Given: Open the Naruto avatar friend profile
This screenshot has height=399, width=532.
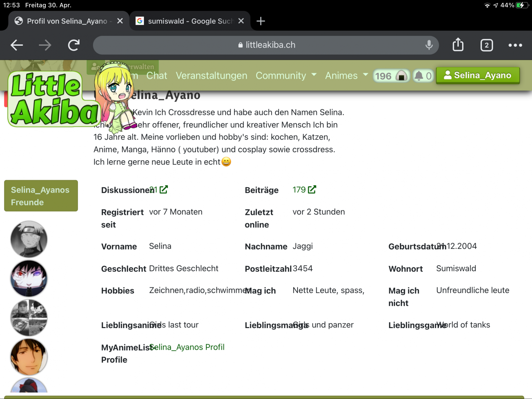Looking at the screenshot, I should pos(29,239).
